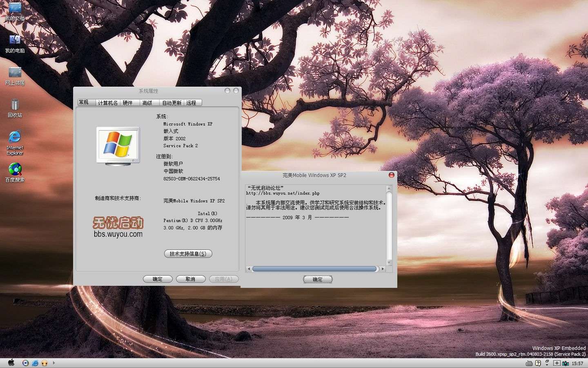Click the orange headphone icon in quick launch
The image size is (588, 368).
pyautogui.click(x=45, y=363)
